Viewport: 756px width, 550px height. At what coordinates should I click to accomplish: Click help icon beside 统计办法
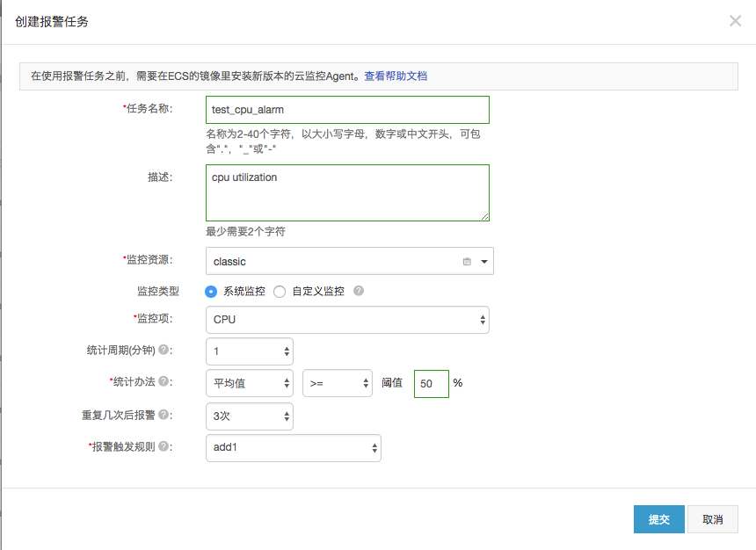click(164, 381)
